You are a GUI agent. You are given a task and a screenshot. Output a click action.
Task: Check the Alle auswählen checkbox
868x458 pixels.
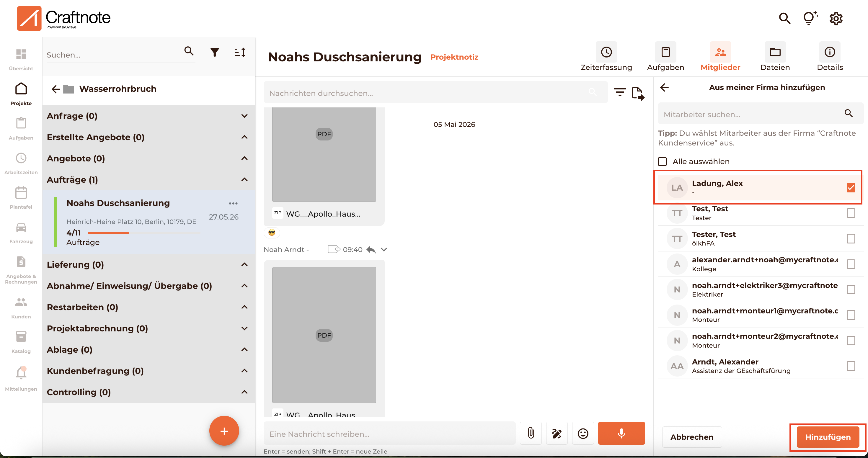[x=662, y=162]
